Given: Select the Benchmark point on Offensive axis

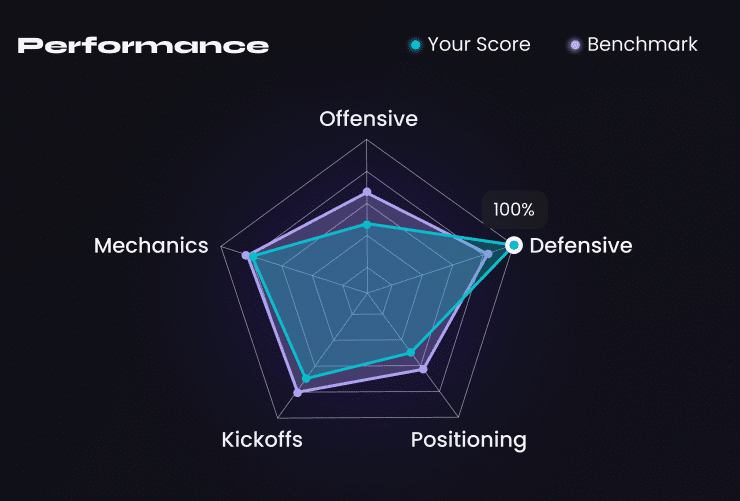Looking at the screenshot, I should pyautogui.click(x=367, y=192).
